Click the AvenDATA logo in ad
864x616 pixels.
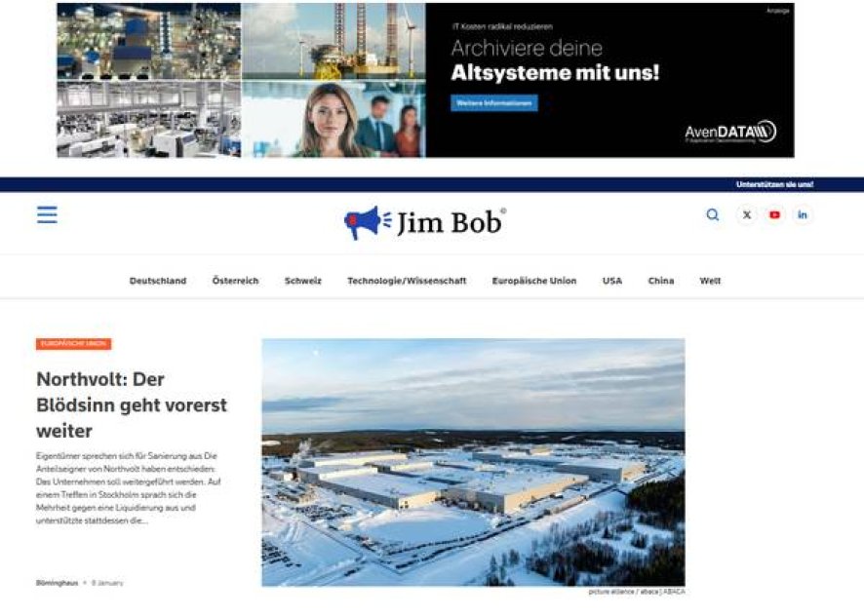[x=730, y=133]
